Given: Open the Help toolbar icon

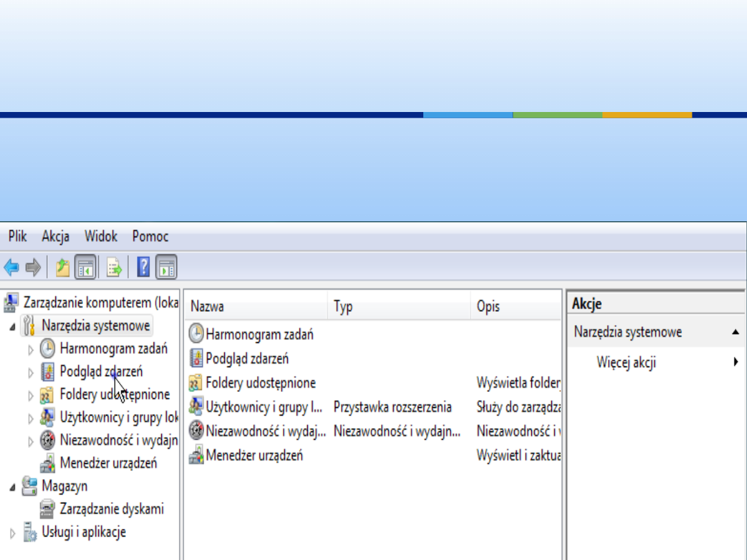Looking at the screenshot, I should [143, 267].
